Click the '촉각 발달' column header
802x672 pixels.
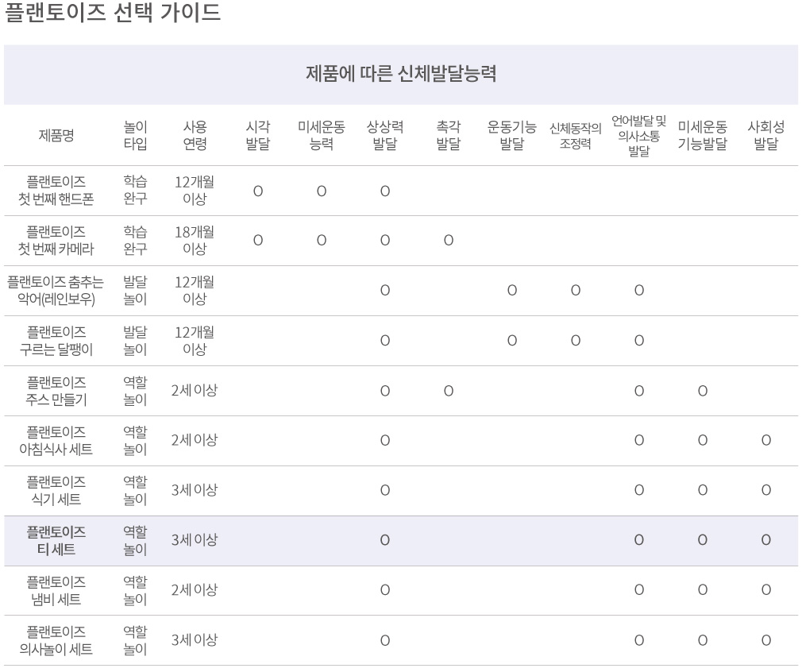[x=449, y=135]
